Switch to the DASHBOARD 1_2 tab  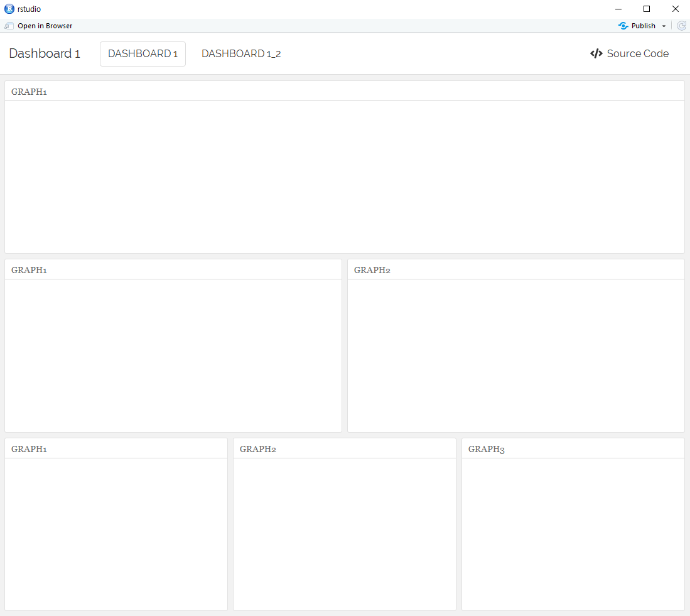click(x=241, y=53)
